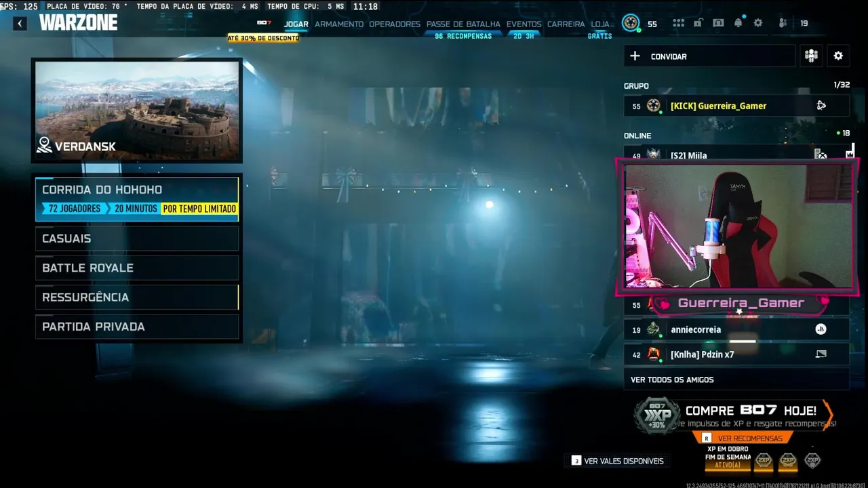Open the arch-shaped icon left of the bell
868x488 pixels.
point(718,23)
